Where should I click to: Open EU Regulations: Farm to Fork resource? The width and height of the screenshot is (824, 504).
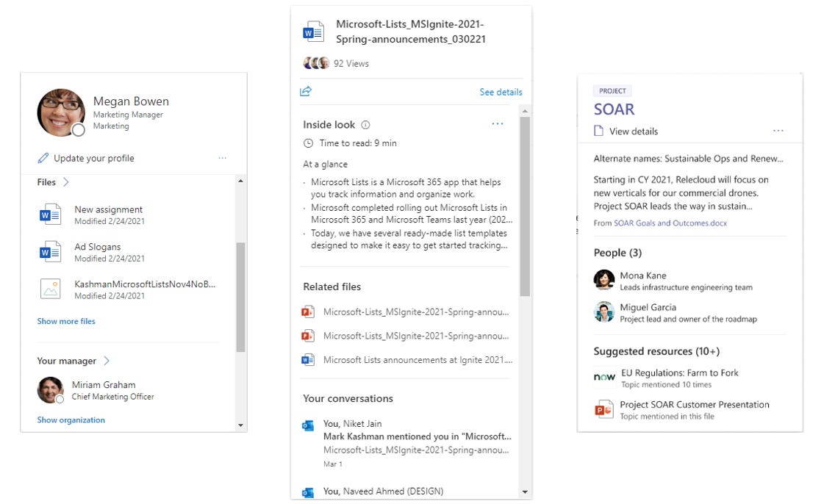pos(679,372)
